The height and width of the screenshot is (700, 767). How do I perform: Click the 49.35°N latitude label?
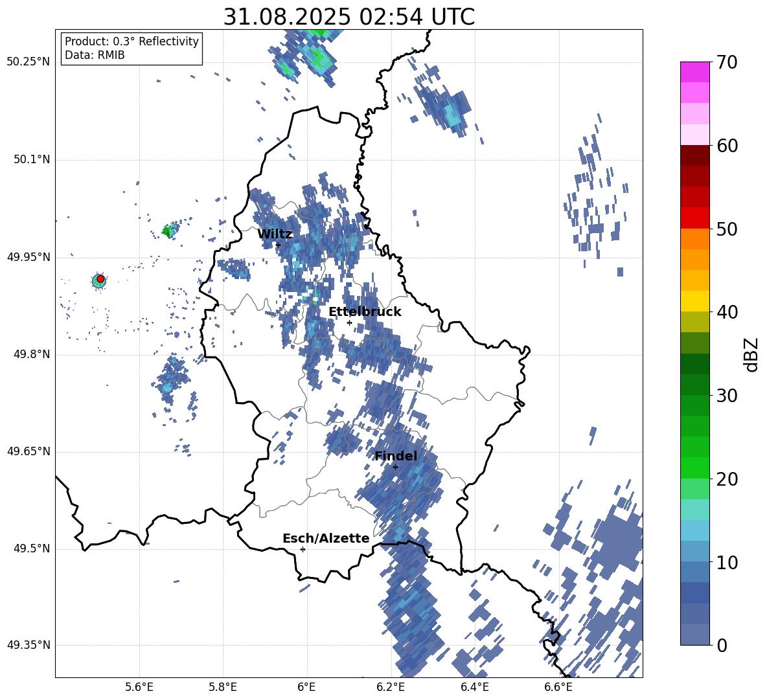29,645
